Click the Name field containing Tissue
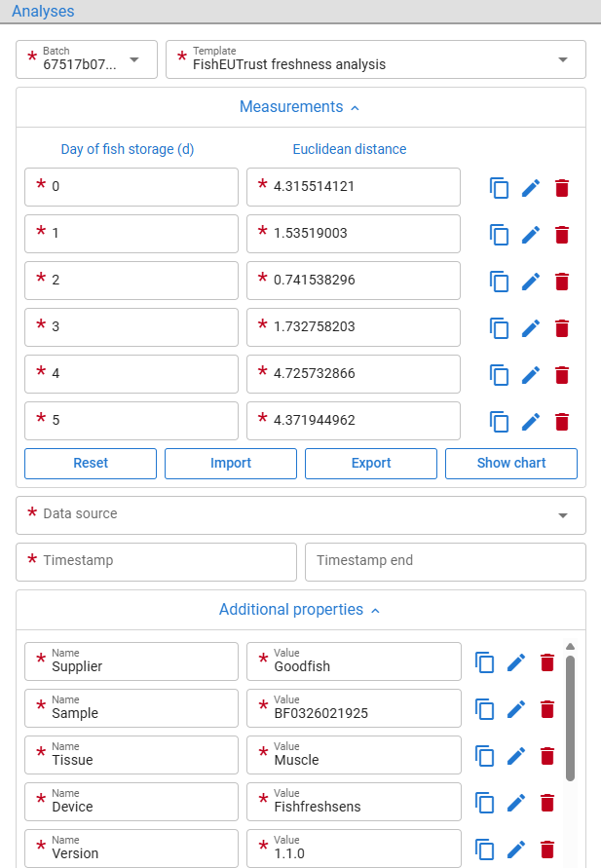The image size is (601, 868). 131,755
